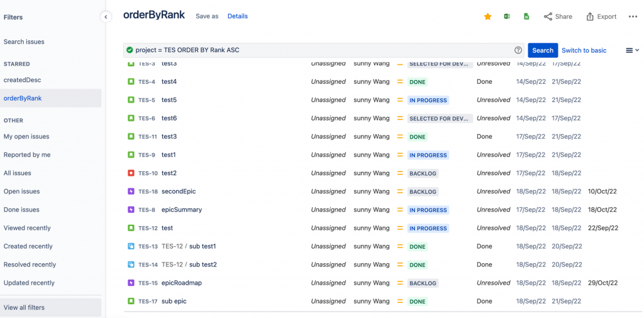
Task: Open the more actions ellipsis menu
Action: click(633, 16)
